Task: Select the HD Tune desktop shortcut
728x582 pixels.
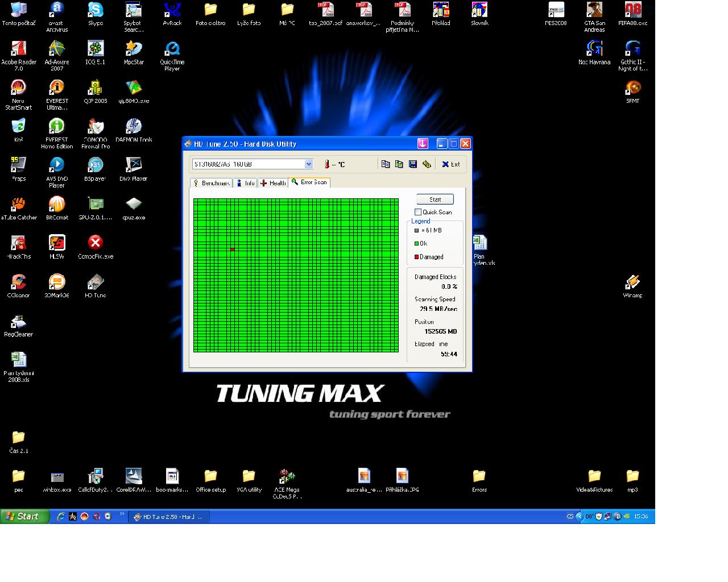Action: 96,286
